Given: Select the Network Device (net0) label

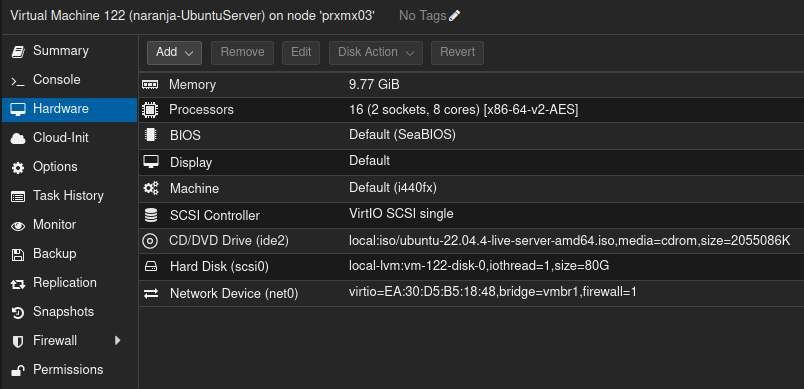Looking at the screenshot, I should pyautogui.click(x=234, y=294).
